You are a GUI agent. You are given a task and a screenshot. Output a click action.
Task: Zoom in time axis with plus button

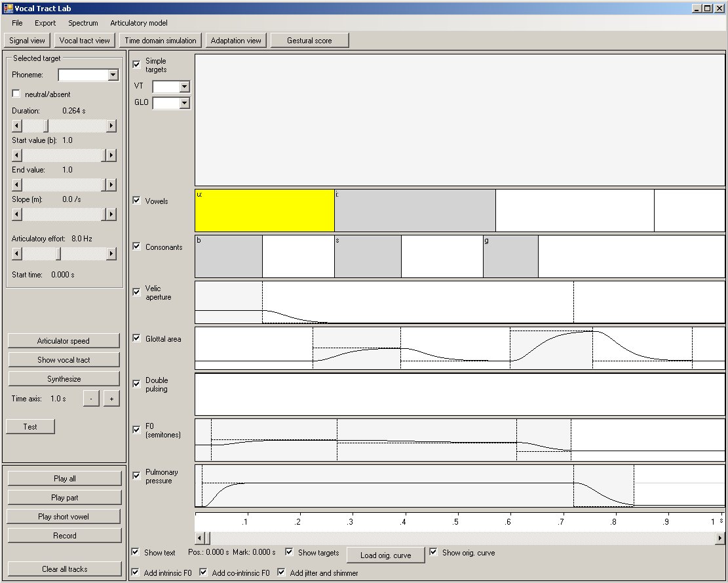(x=111, y=399)
